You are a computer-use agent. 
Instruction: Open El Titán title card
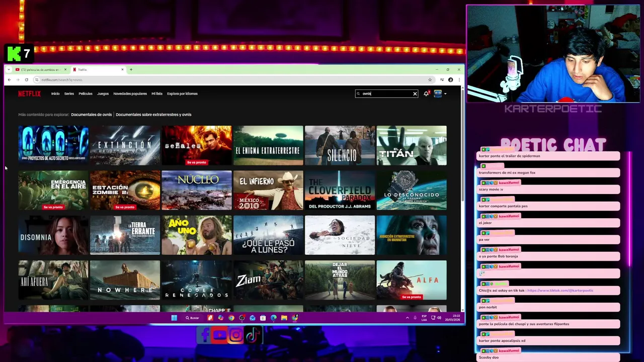point(412,145)
